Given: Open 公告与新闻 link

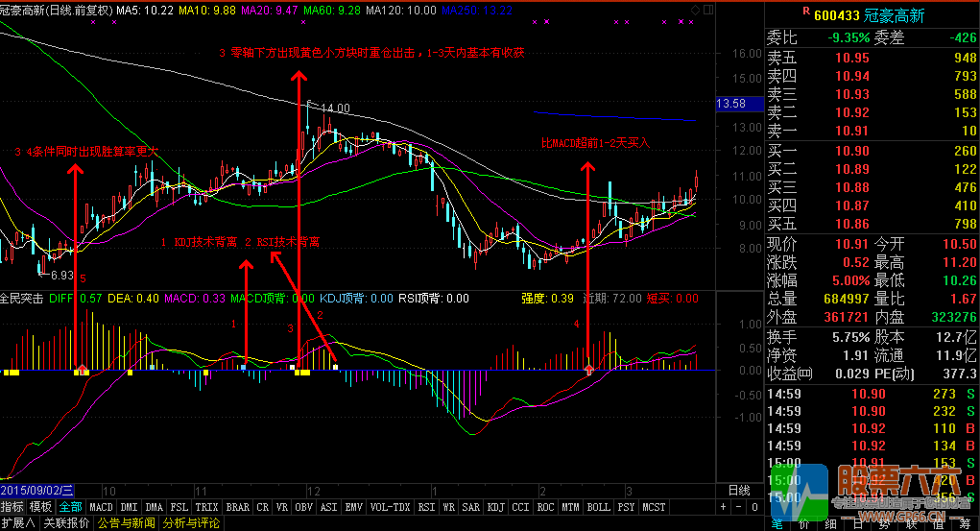Looking at the screenshot, I should coord(126,523).
